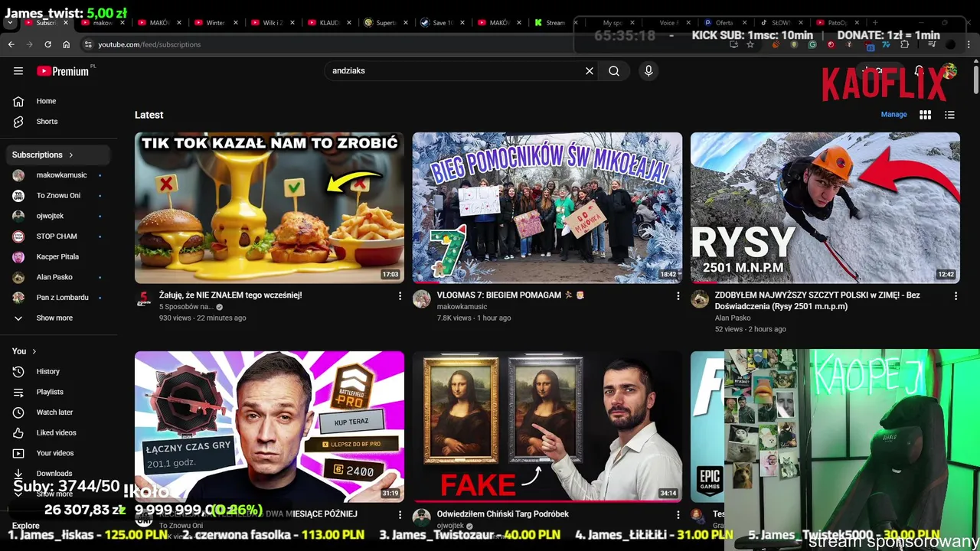Open the YouTube hamburger guide menu
The image size is (980, 551).
click(18, 70)
